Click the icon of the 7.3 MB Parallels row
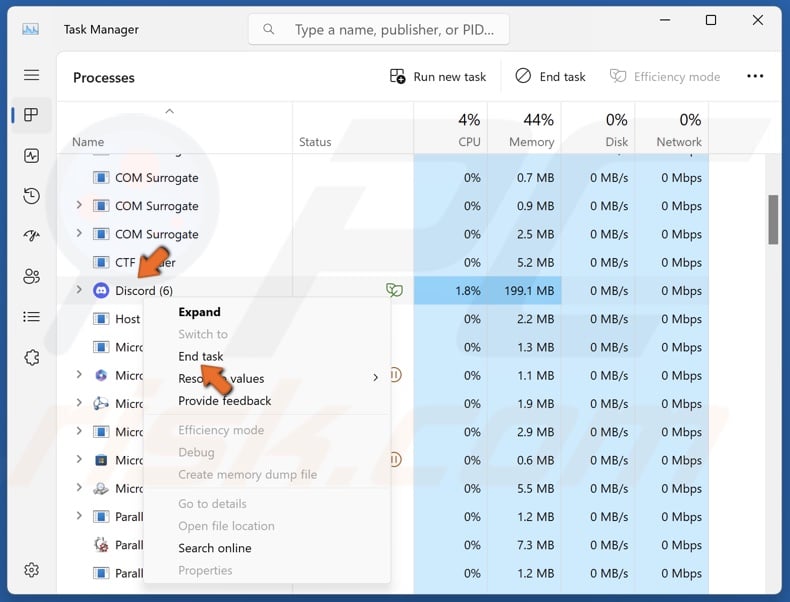 click(101, 545)
